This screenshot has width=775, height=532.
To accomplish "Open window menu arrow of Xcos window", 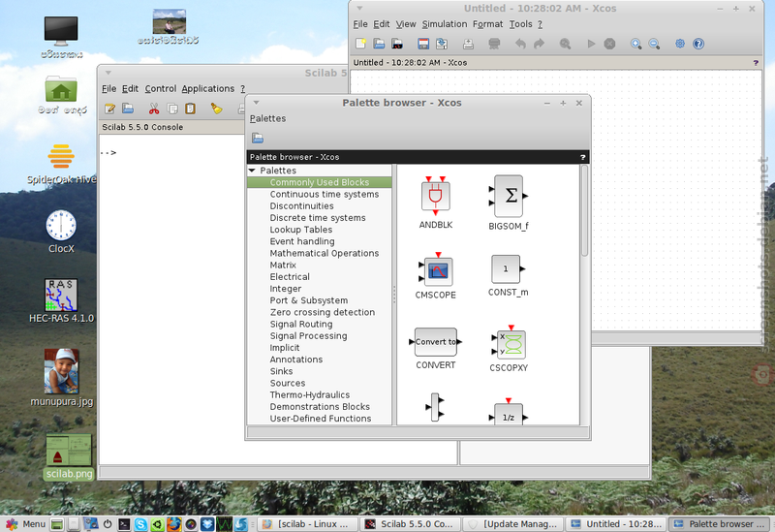I will click(359, 8).
